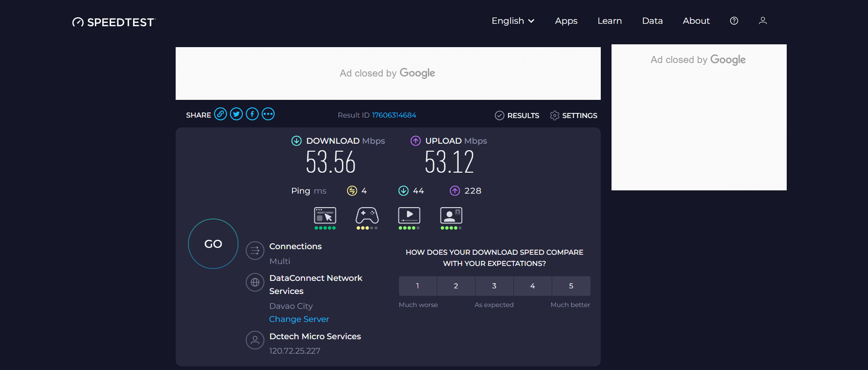Screen dimensions: 868x370
Task: Share result on Twitter
Action: pos(236,114)
